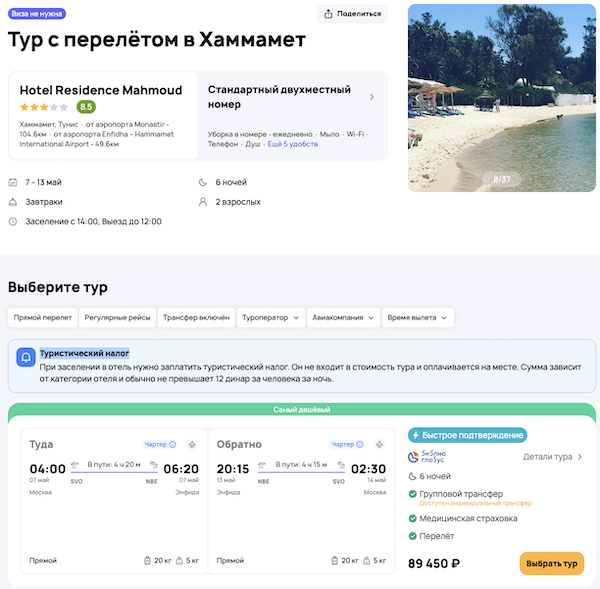Click the info icon on outbound Чартер badge

[173, 444]
